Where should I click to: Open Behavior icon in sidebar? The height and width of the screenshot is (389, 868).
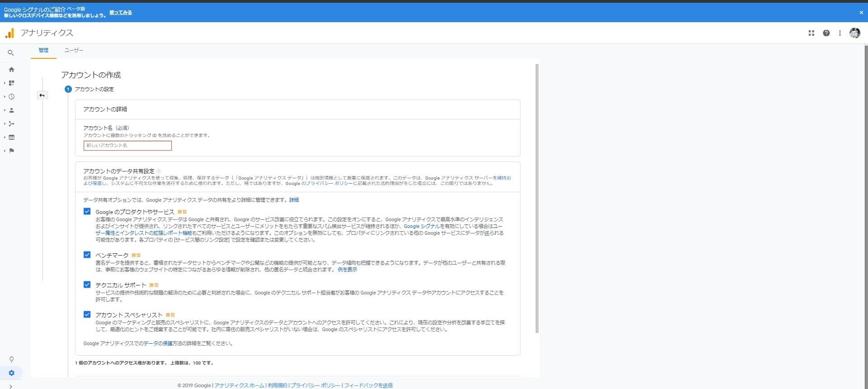point(12,138)
